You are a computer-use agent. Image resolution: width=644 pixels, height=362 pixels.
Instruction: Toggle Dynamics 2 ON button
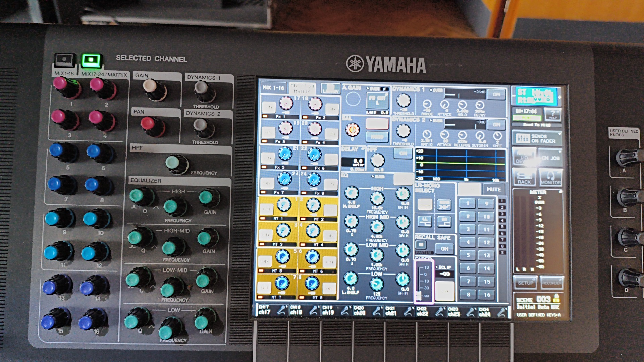[496, 125]
